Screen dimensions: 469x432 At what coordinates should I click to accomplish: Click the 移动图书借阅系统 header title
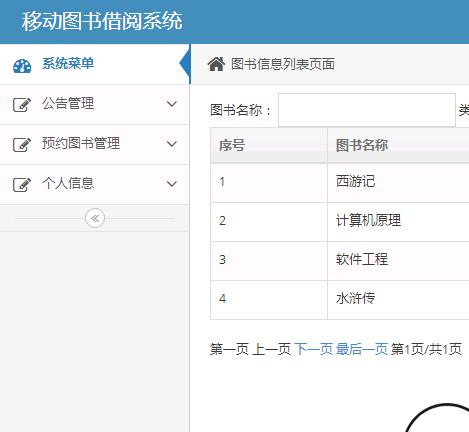click(102, 21)
